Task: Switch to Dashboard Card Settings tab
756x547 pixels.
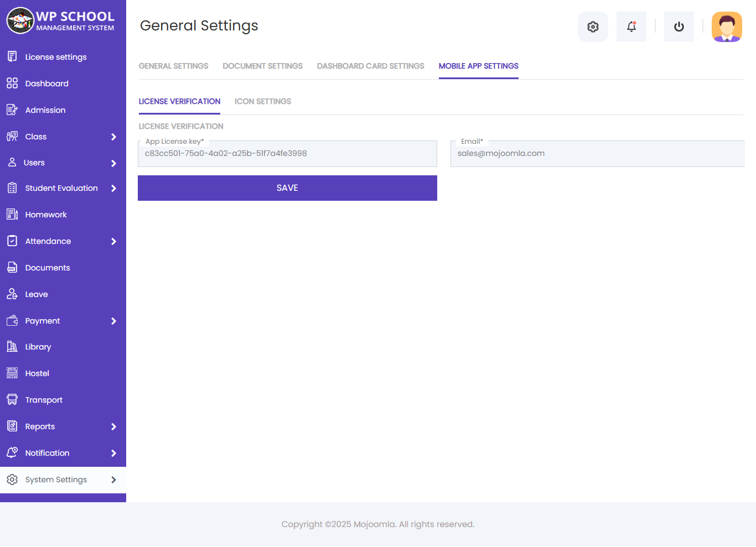Action: 370,66
